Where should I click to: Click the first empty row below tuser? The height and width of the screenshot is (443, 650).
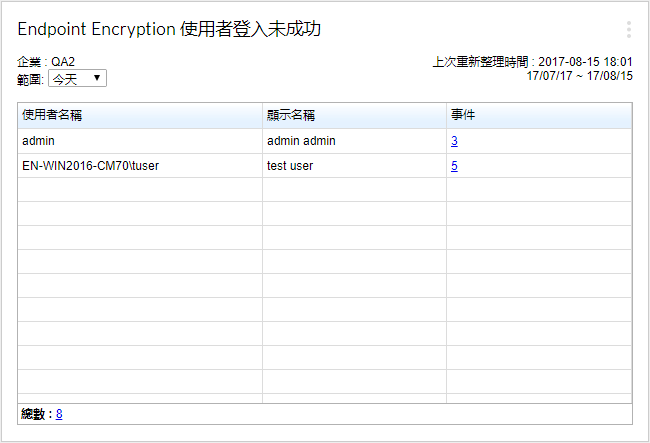[x=324, y=190]
